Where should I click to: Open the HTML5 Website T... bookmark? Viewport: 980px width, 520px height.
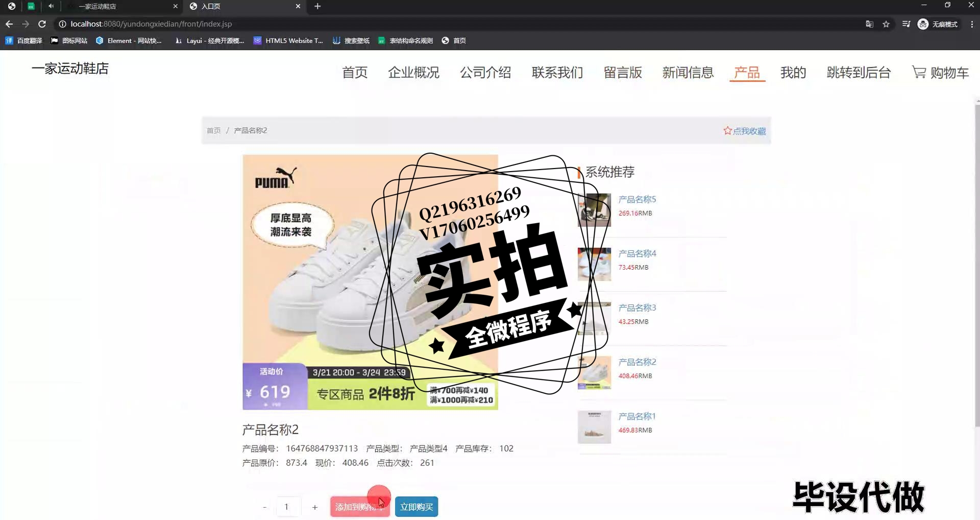288,40
